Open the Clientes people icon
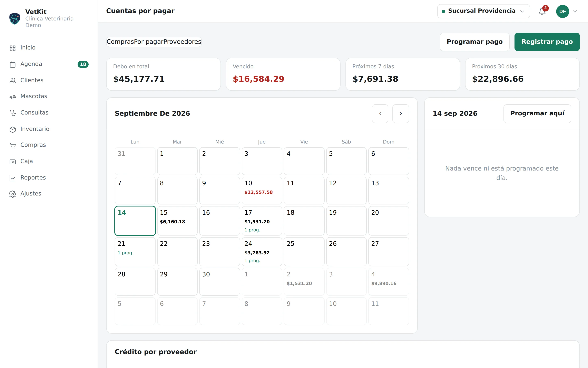588x368 pixels. pos(13,81)
